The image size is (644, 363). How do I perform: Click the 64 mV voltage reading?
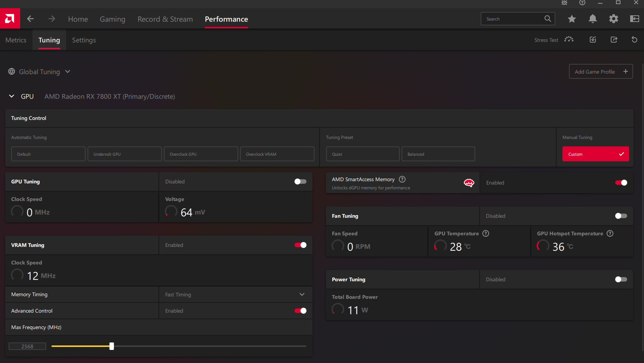tap(192, 212)
